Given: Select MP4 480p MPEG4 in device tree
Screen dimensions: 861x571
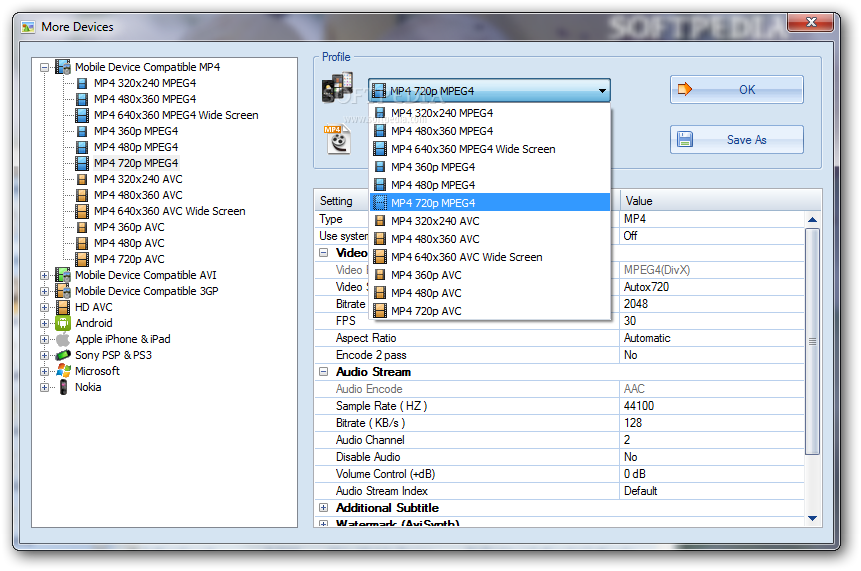Looking at the screenshot, I should tap(136, 147).
